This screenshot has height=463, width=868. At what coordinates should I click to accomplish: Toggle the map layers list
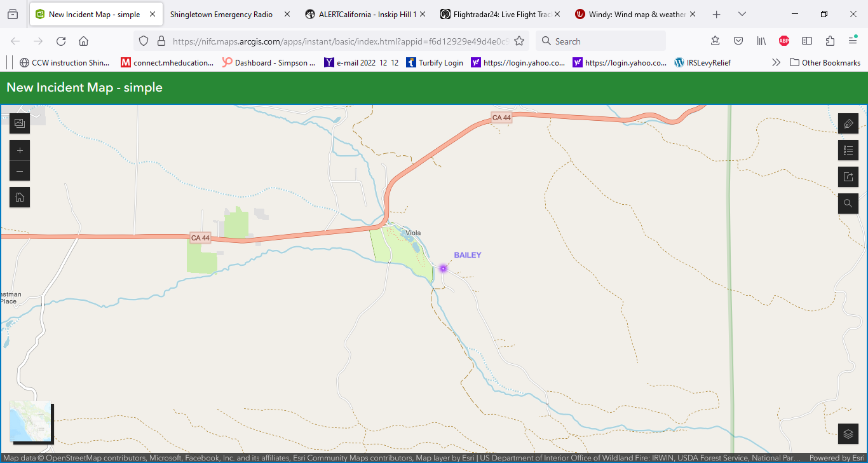point(848,434)
